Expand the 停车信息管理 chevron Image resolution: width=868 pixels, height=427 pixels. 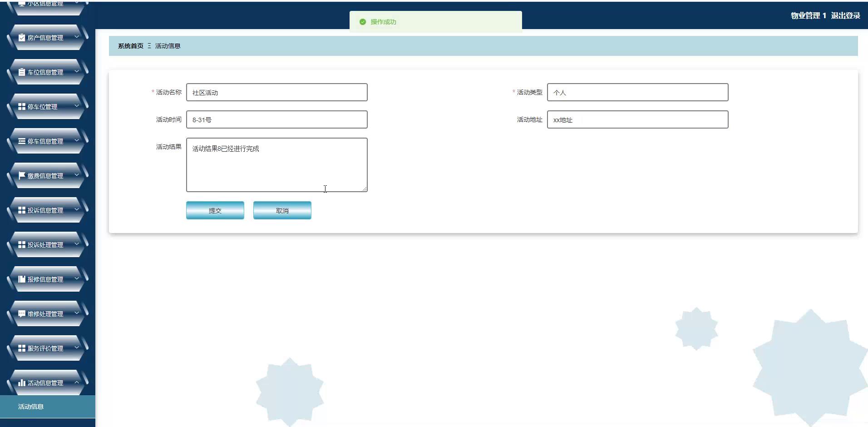coord(77,140)
